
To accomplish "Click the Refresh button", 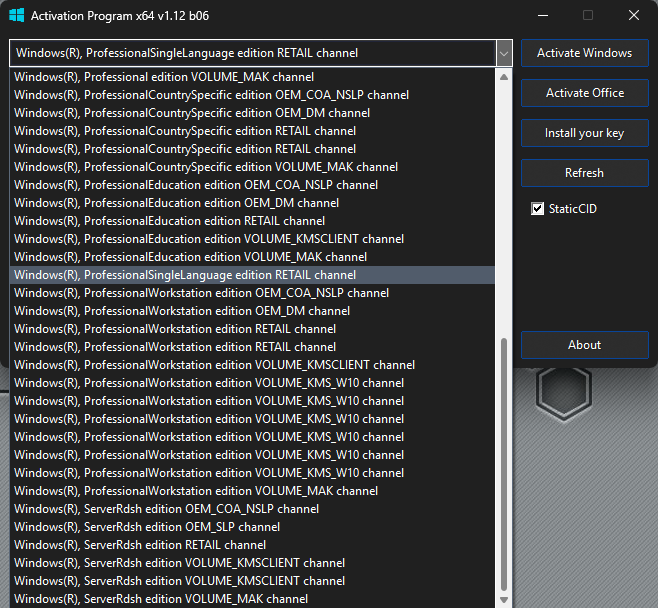I will pos(585,173).
